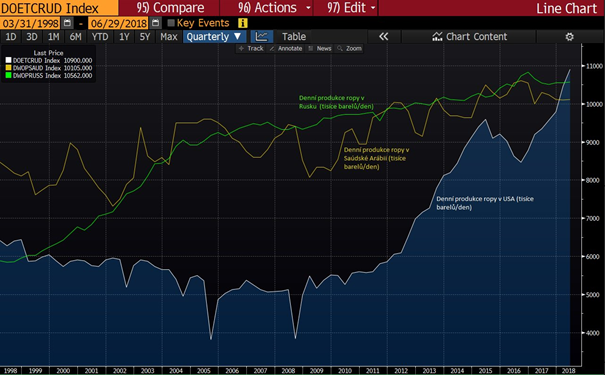Click the Saudi Arabia production annotation text
The height and width of the screenshot is (375, 605).
[x=376, y=158]
